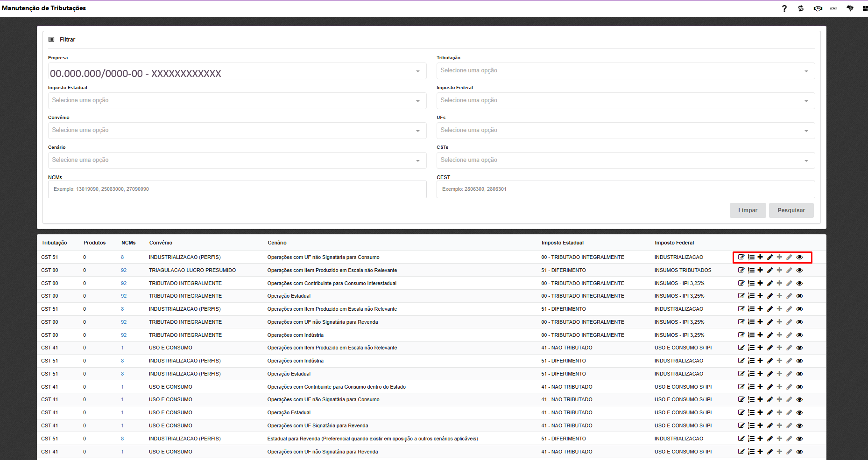The image size is (868, 460).
Task: Click the help question mark icon
Action: click(784, 8)
